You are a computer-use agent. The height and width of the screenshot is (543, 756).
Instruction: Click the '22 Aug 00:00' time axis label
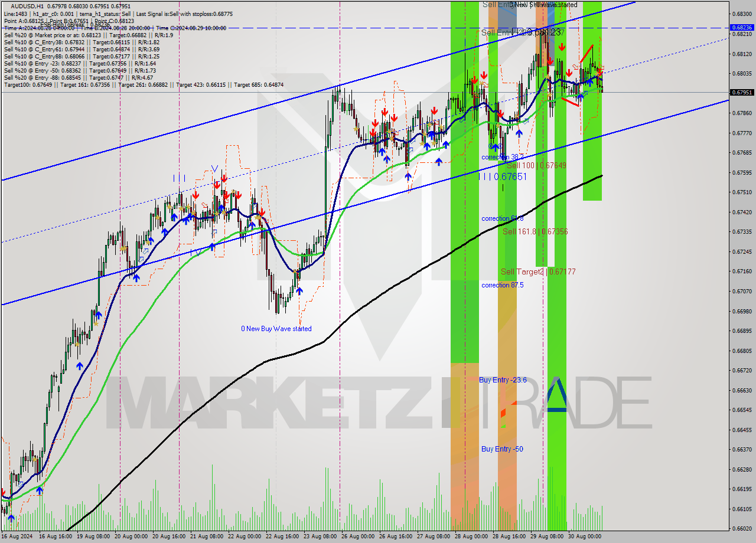[x=245, y=537]
